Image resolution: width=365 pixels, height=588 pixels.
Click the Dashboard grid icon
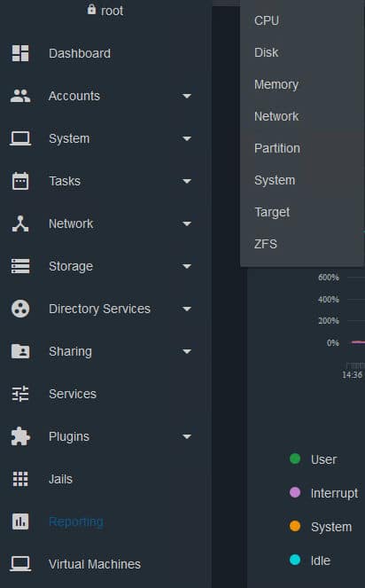(20, 53)
